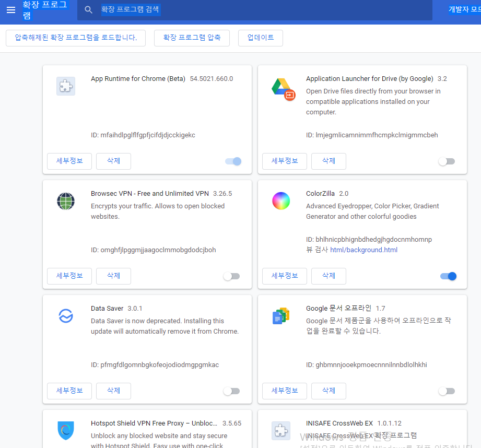Focus the 확장 프로그램 검색 search field
The width and height of the screenshot is (481, 448).
coord(255,10)
